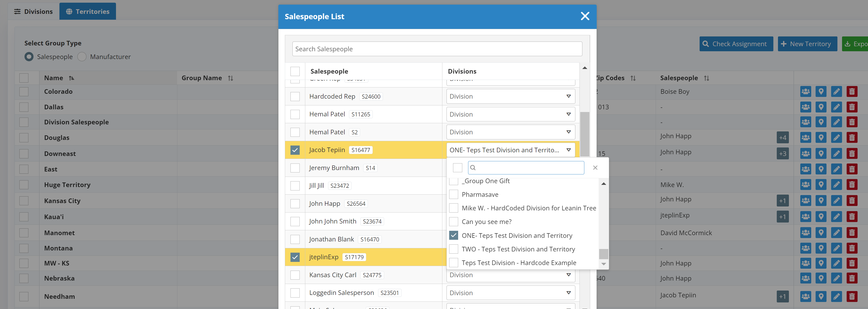The width and height of the screenshot is (868, 309).
Task: Uncheck ONE- Teps Test Division and Territory option
Action: pyautogui.click(x=454, y=235)
